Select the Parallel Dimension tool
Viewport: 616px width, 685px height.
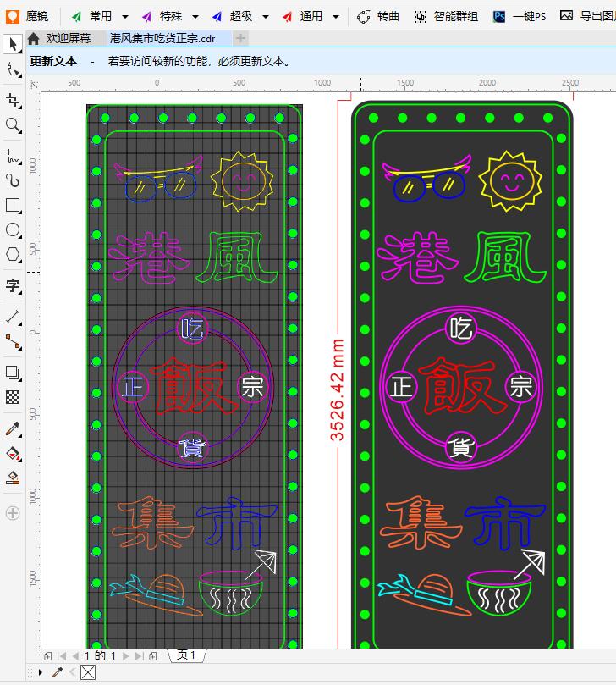pyautogui.click(x=13, y=318)
